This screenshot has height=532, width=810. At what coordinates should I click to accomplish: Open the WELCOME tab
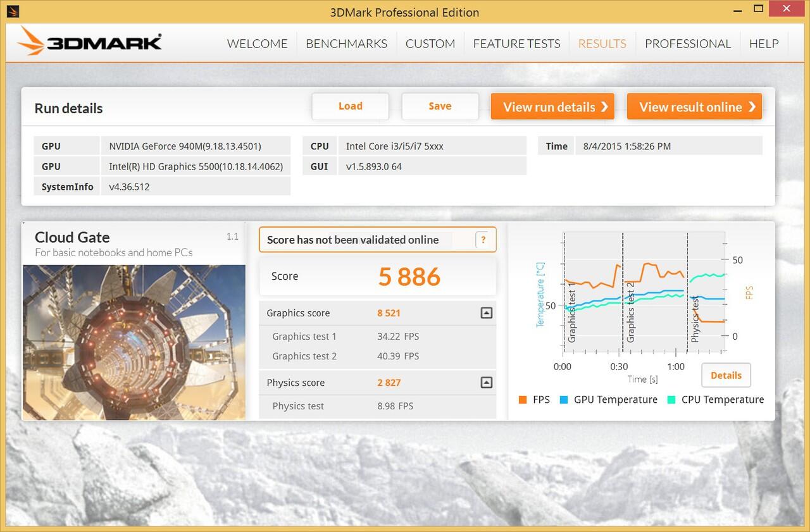click(x=257, y=44)
